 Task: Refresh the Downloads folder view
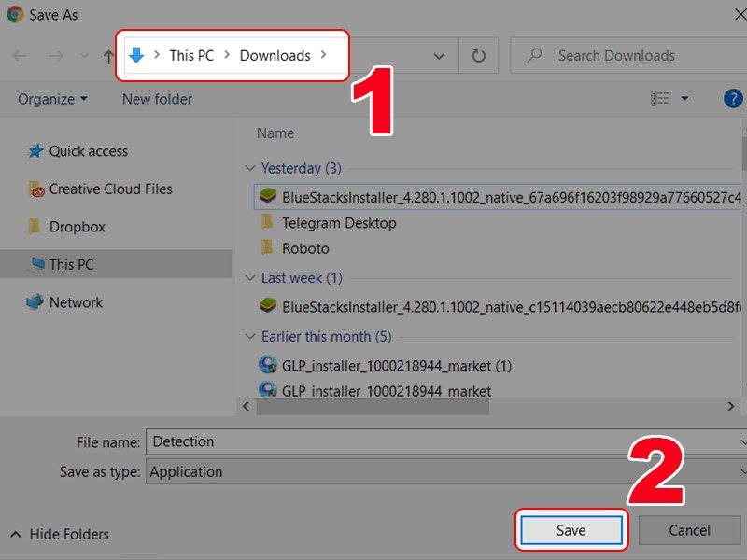coord(478,56)
